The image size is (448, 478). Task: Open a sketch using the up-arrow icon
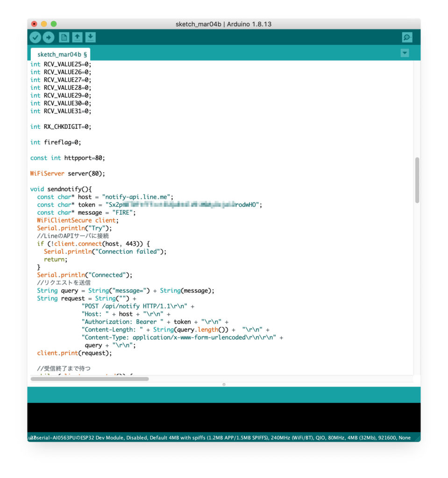78,38
